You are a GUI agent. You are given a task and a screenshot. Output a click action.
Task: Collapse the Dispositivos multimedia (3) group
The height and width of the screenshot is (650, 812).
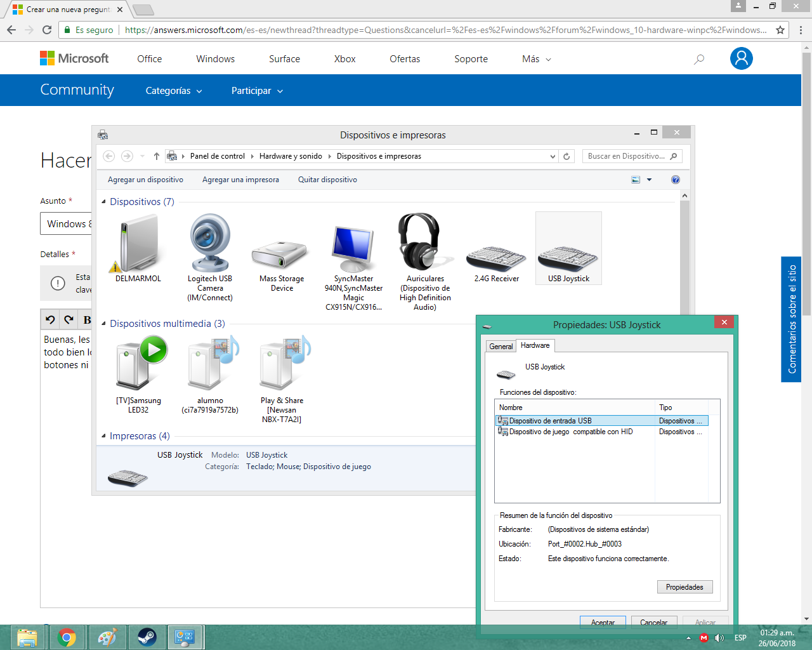[x=104, y=324]
